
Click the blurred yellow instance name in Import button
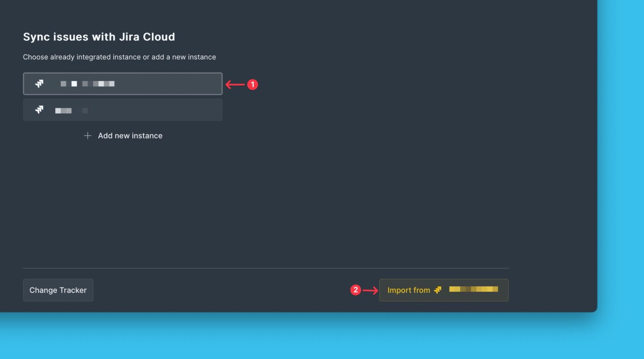473,290
